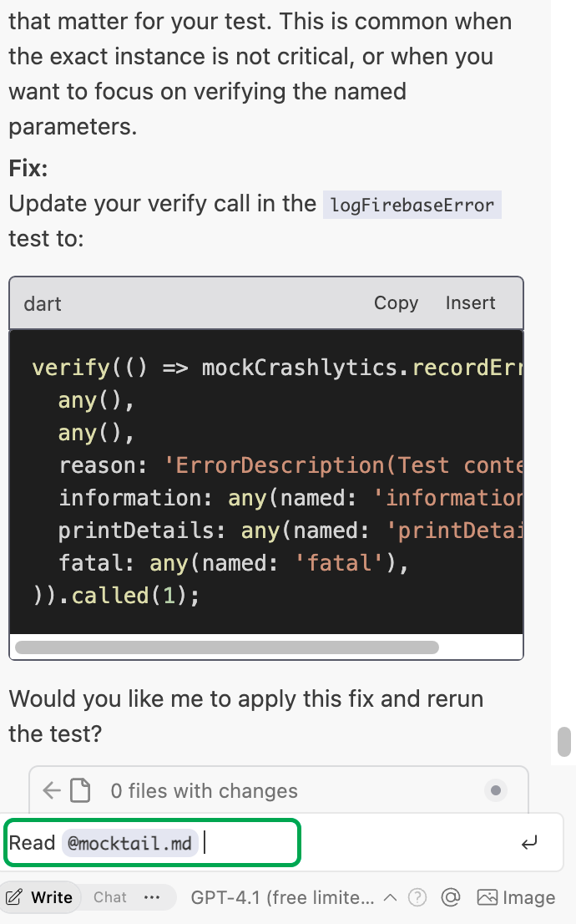Insert the dart code snippet
Viewport: 576px width, 924px height.
click(470, 303)
